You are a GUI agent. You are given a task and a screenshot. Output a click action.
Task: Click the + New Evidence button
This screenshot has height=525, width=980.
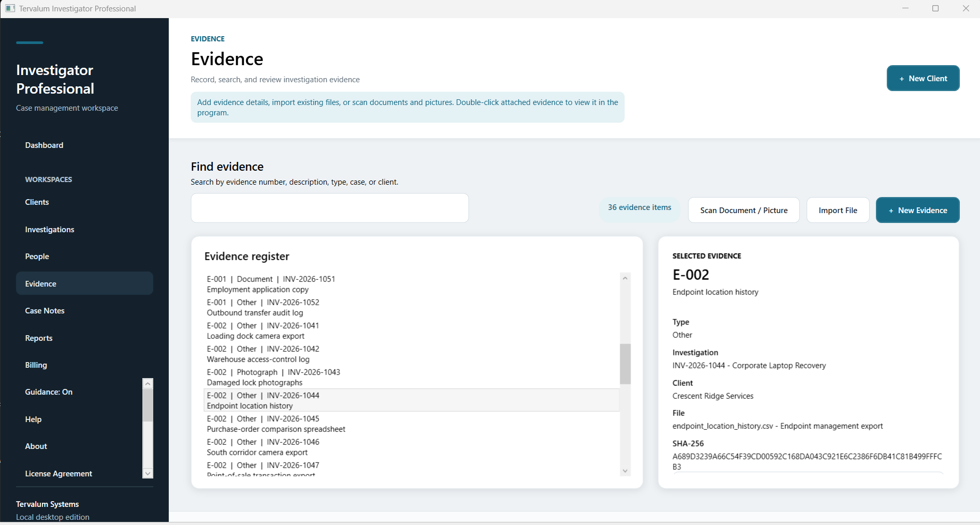[918, 210]
